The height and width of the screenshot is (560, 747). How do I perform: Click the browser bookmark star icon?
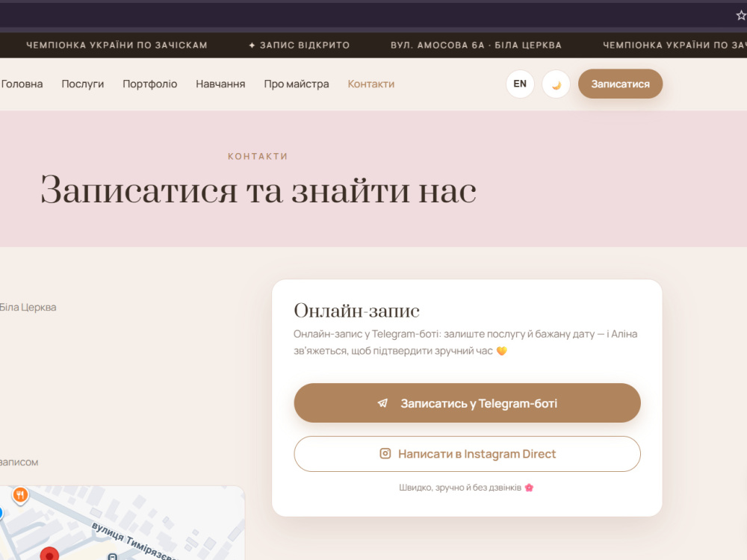click(741, 15)
